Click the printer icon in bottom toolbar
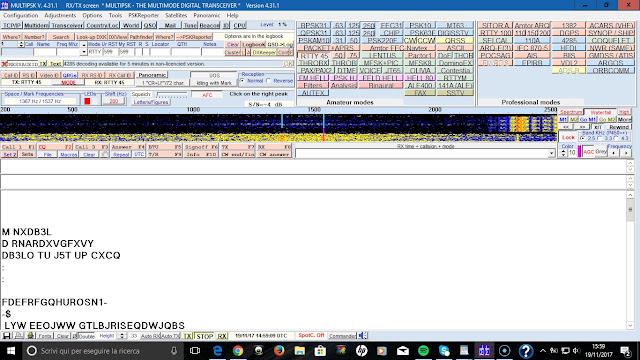The image size is (640, 360). tap(19, 336)
